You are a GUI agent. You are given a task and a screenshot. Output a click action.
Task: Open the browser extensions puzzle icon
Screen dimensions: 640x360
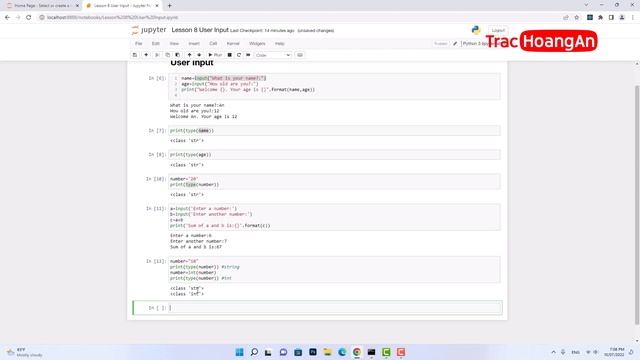tap(600, 18)
